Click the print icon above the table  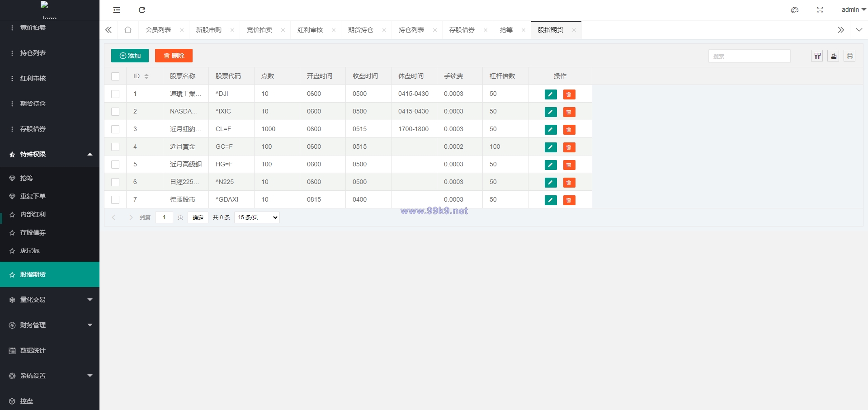point(850,56)
